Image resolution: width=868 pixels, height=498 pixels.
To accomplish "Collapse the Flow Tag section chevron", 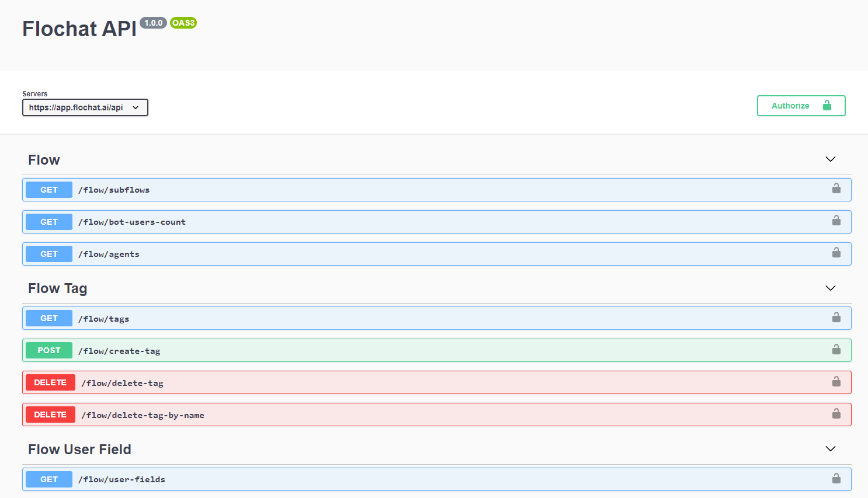I will coord(830,288).
